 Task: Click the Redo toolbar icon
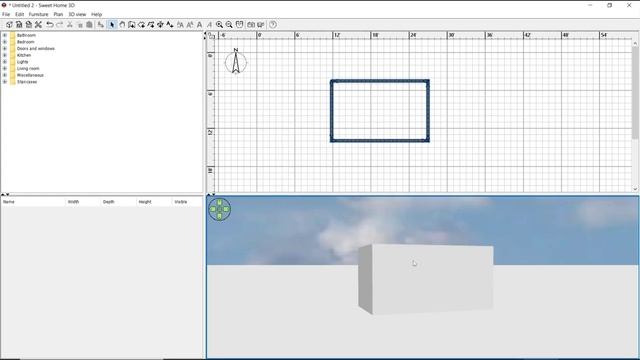point(60,24)
